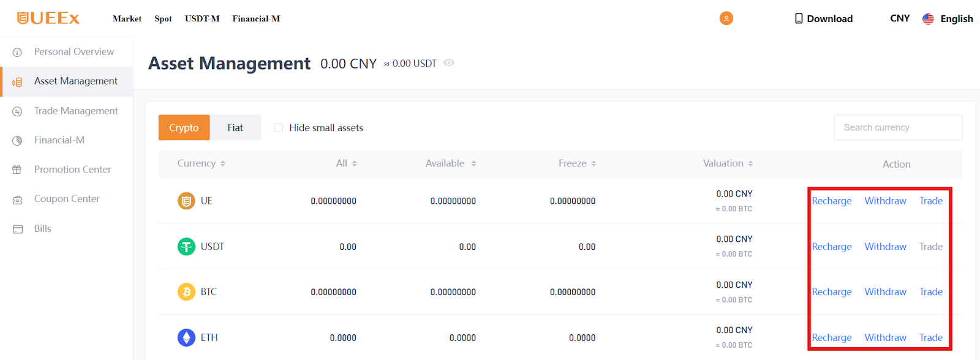Focus the Search currency field
The image size is (980, 360).
point(898,127)
